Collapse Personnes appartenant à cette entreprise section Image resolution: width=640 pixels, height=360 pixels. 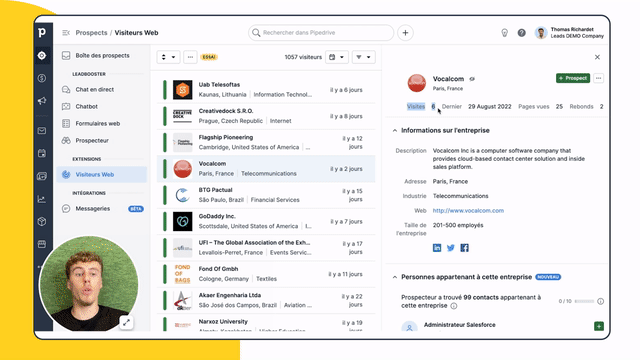pos(395,277)
